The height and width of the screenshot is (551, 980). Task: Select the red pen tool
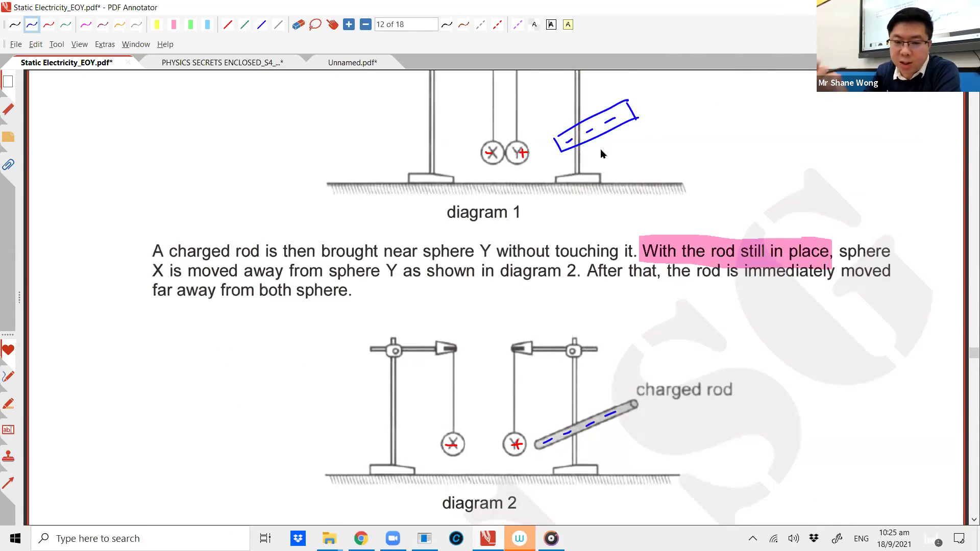[x=48, y=24]
